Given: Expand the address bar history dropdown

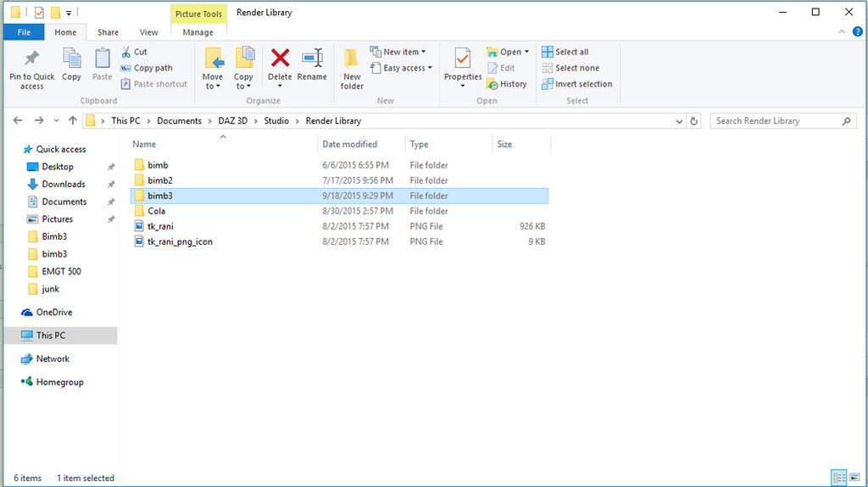Looking at the screenshot, I should (679, 121).
